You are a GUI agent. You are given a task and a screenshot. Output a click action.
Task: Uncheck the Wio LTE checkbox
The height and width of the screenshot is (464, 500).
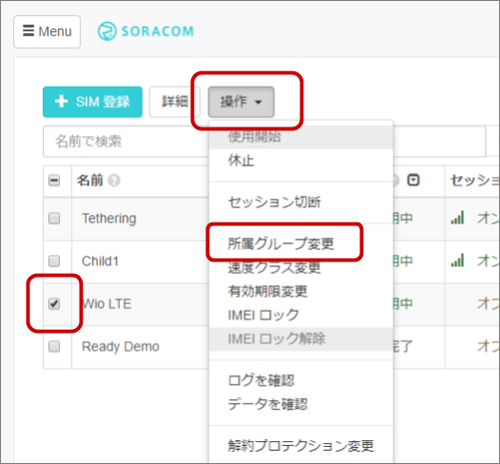54,304
